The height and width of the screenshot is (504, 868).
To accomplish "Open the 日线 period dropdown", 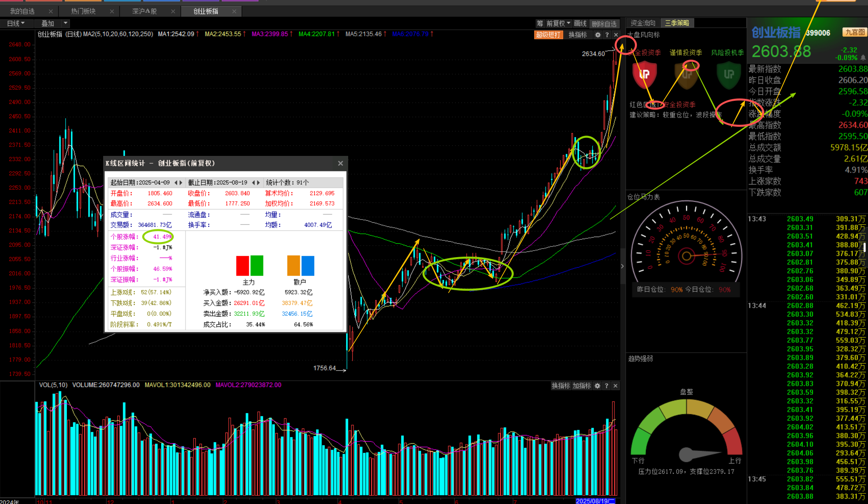I will (15, 24).
